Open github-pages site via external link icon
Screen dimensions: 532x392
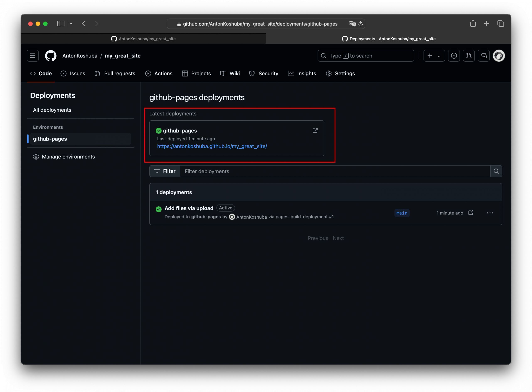tap(315, 131)
